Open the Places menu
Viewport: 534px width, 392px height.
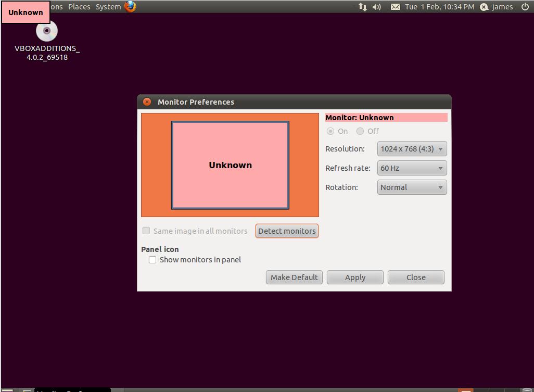click(79, 7)
